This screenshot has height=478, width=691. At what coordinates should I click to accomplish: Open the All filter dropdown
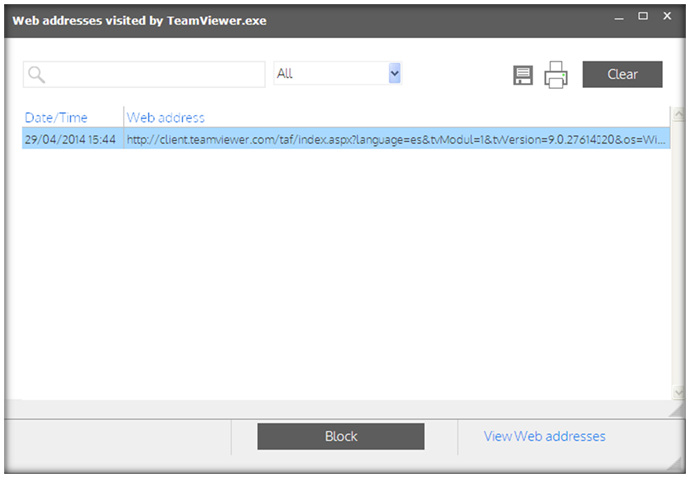coord(338,73)
